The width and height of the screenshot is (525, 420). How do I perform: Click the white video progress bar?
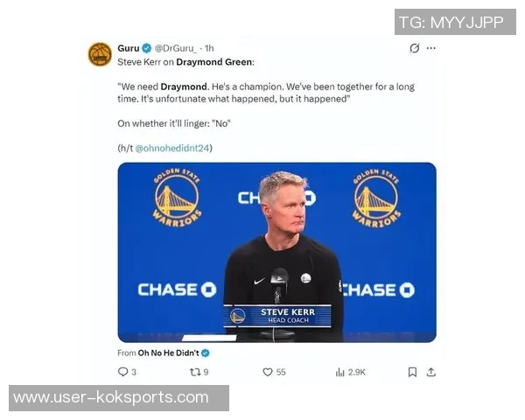tap(209, 338)
